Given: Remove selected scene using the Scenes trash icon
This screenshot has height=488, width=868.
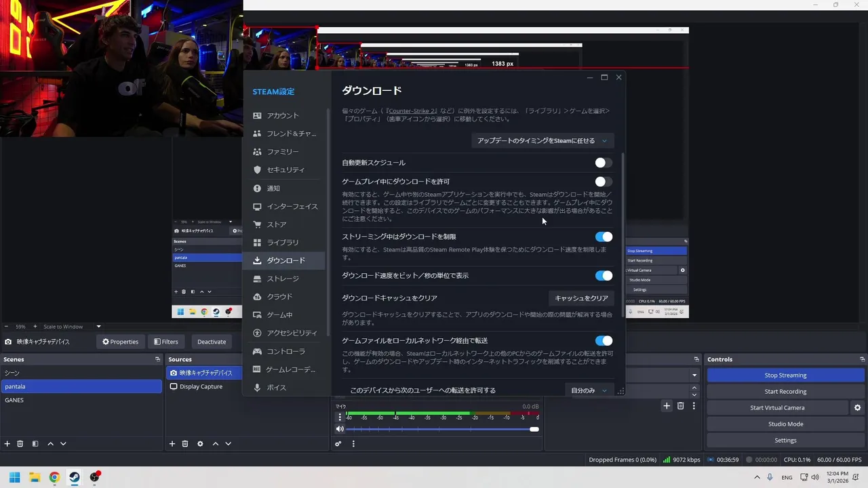Looking at the screenshot, I should (20, 444).
